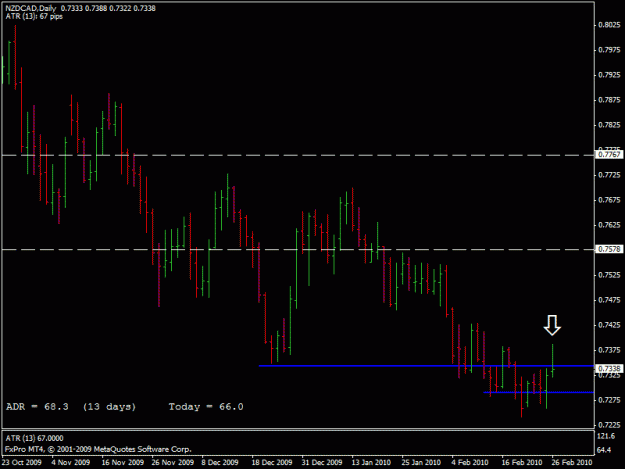The width and height of the screenshot is (625, 469).
Task: Click the 0.7675 price scale label
Action: (x=609, y=200)
